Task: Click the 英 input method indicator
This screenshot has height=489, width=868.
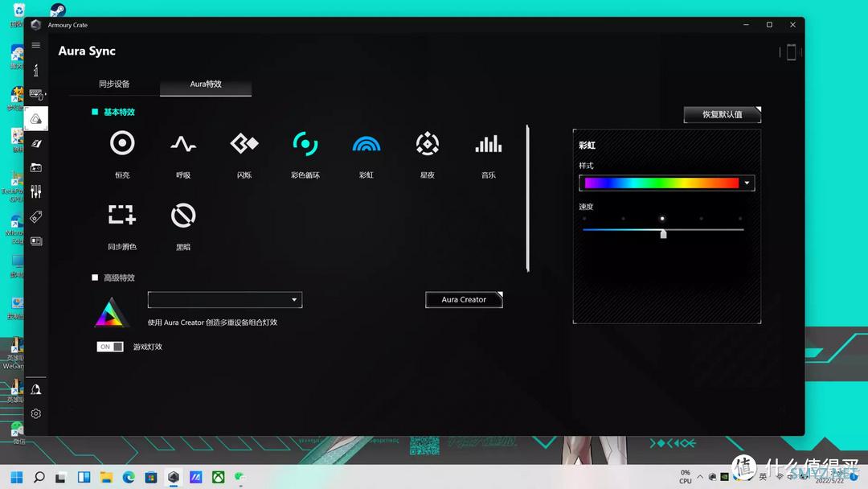Action: click(x=763, y=477)
